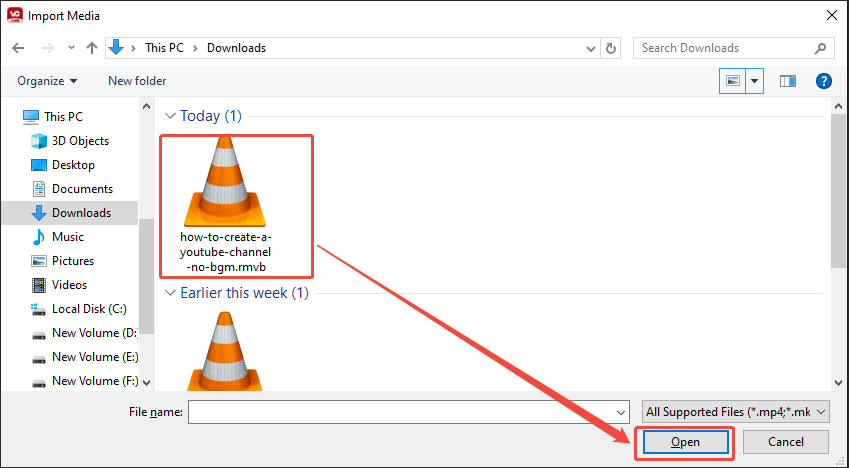849x468 pixels.
Task: Go up one folder level
Action: (x=92, y=48)
